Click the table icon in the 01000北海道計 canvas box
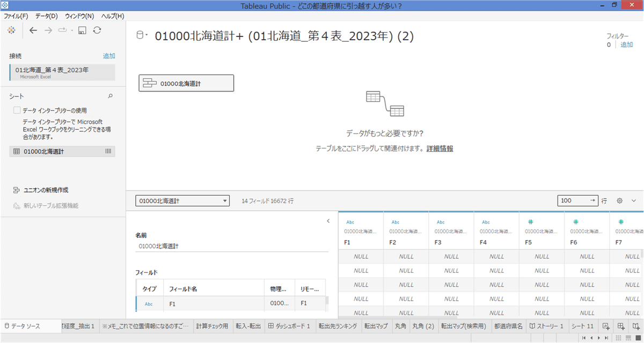 (150, 83)
